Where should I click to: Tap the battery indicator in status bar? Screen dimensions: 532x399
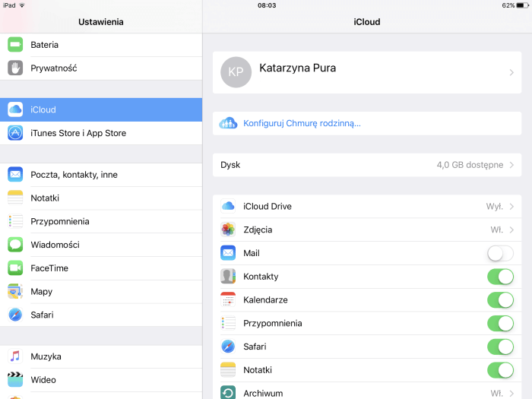(x=523, y=5)
